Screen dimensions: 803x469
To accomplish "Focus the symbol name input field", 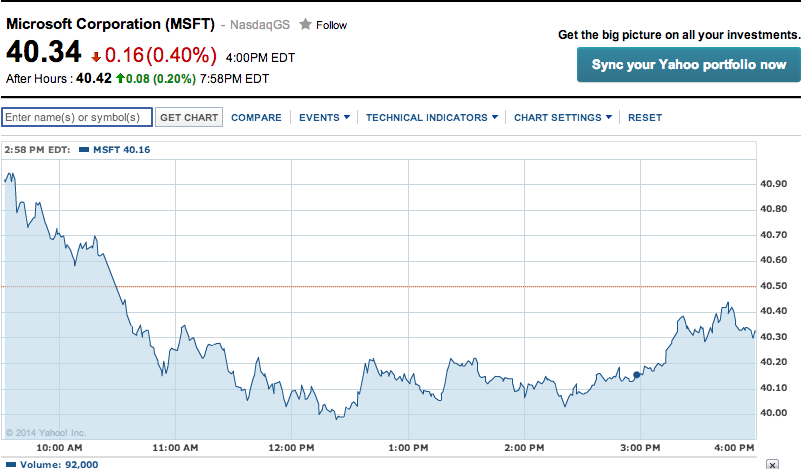I will [x=77, y=117].
